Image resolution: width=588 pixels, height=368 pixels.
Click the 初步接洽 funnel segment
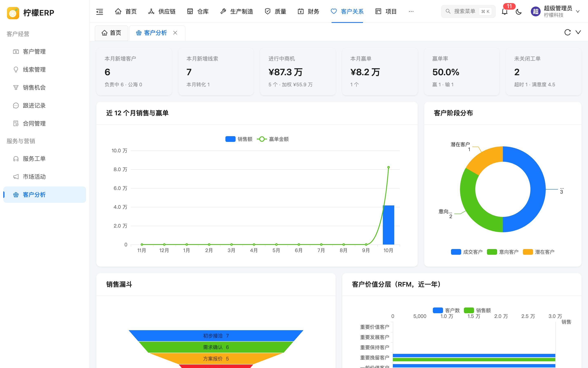click(x=216, y=336)
